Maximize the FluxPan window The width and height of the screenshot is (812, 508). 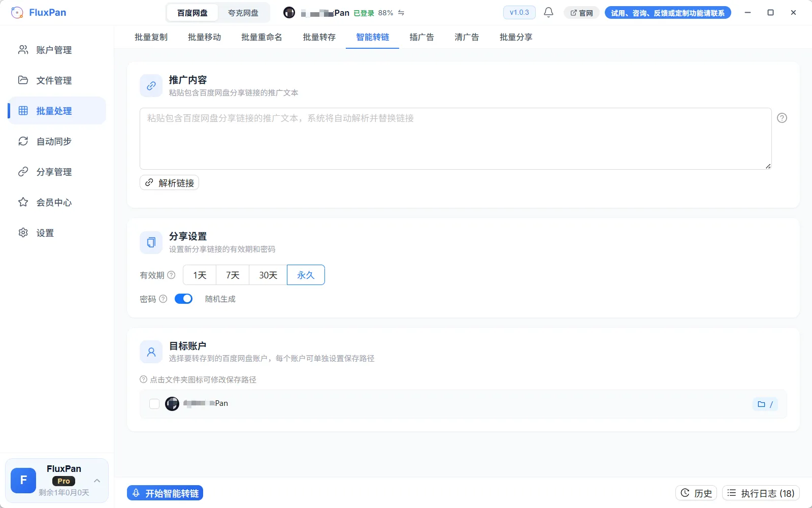pyautogui.click(x=770, y=13)
